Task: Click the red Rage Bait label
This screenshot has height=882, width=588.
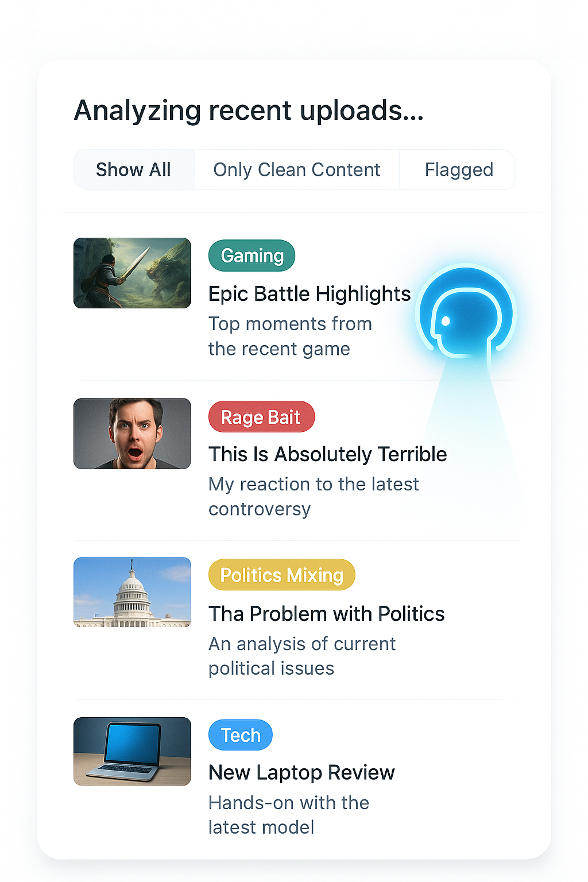Action: [x=261, y=417]
